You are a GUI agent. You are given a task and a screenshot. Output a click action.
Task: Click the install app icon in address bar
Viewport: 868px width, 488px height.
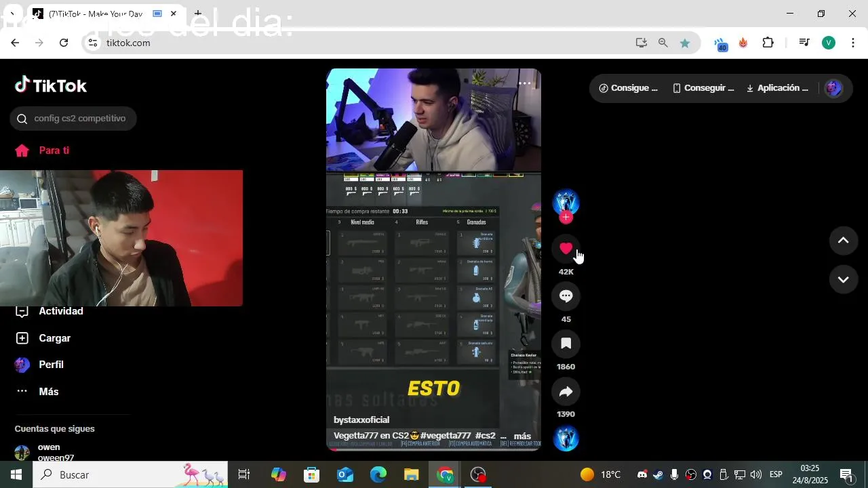(x=641, y=43)
